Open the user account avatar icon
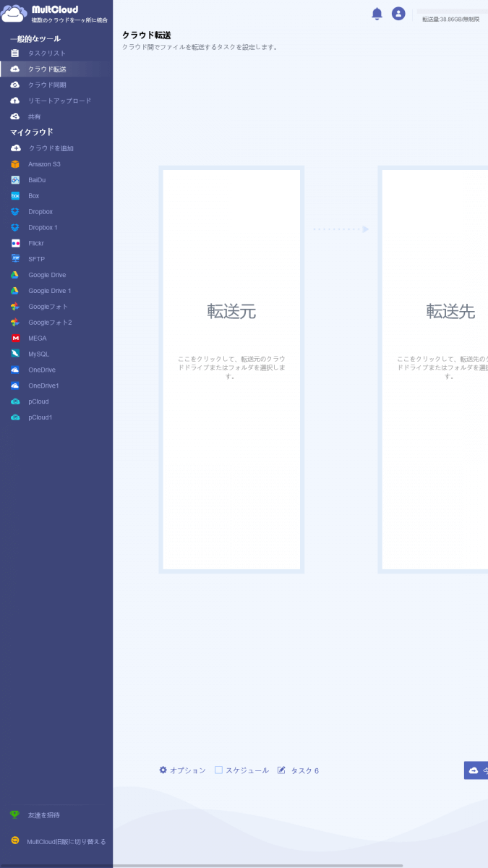 tap(398, 14)
